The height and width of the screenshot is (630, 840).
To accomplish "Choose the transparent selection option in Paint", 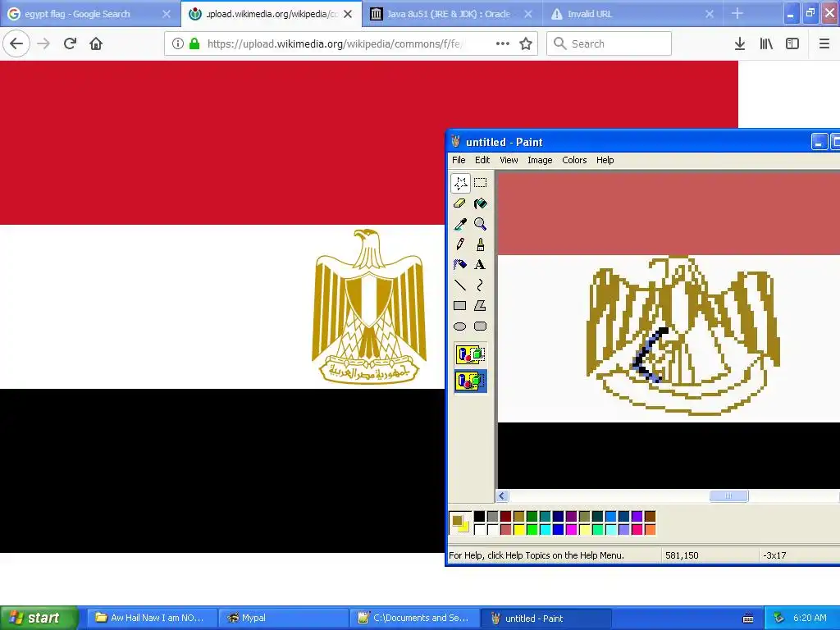I will point(470,381).
